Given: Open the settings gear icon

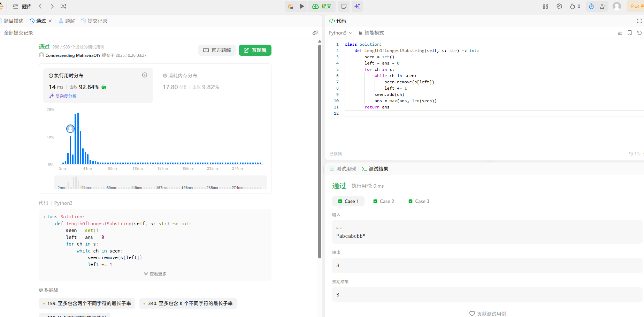Looking at the screenshot, I should tap(559, 6).
